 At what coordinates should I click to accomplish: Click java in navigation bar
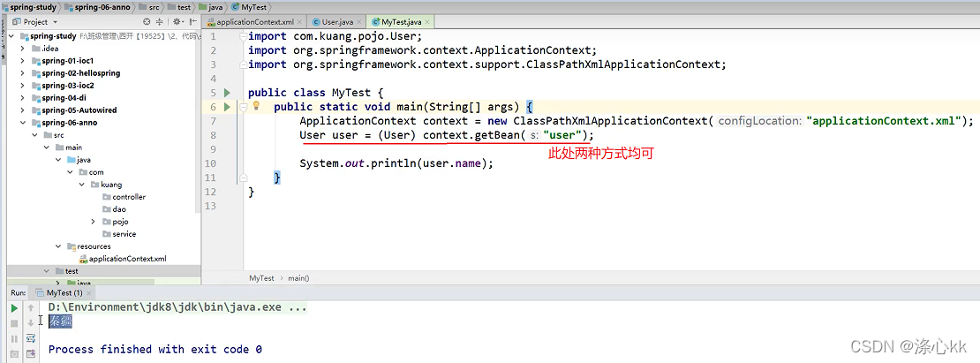211,6
